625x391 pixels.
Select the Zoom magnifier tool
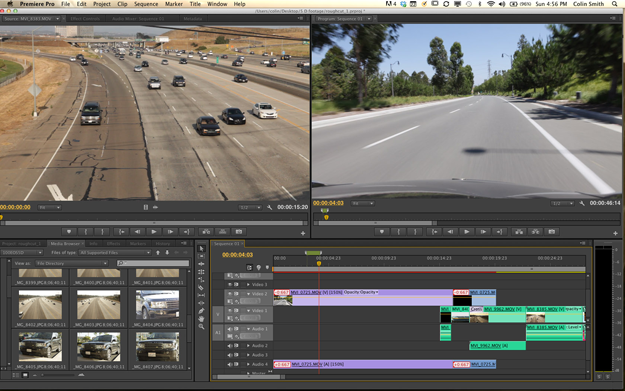(201, 327)
